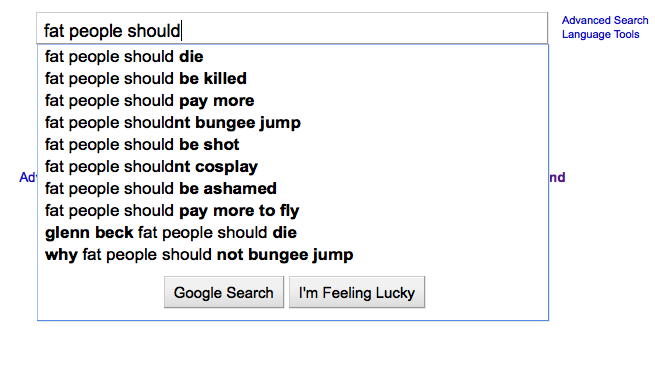Select suggestion 'fat people should pay more to fly'
Image resolution: width=655 pixels, height=365 pixels.
coord(292,211)
